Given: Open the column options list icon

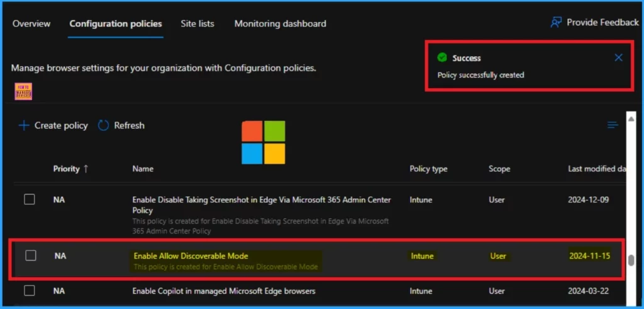Looking at the screenshot, I should coord(613,125).
